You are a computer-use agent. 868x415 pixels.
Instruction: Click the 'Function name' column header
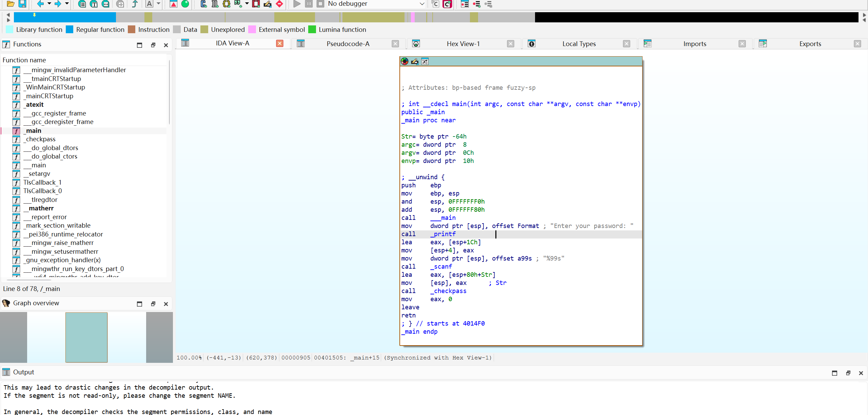(24, 60)
